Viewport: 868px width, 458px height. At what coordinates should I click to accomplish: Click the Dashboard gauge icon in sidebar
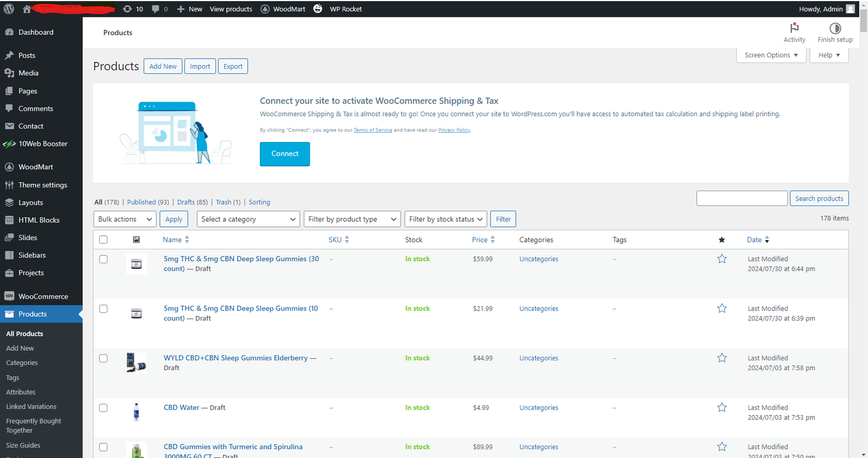point(9,32)
